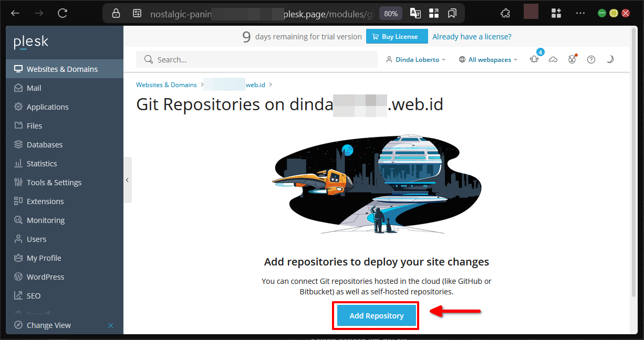Click the help question mark icon

tap(591, 60)
